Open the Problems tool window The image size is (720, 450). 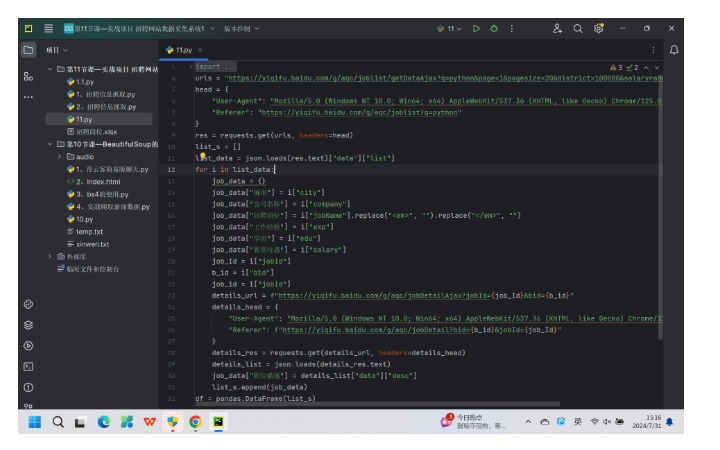28,388
